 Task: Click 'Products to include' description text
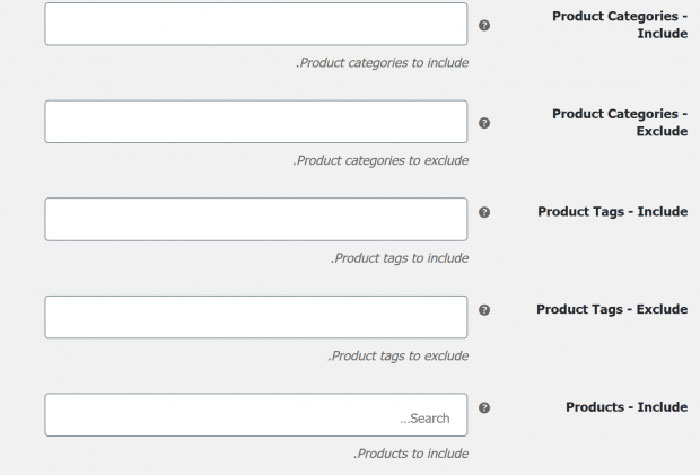411,454
